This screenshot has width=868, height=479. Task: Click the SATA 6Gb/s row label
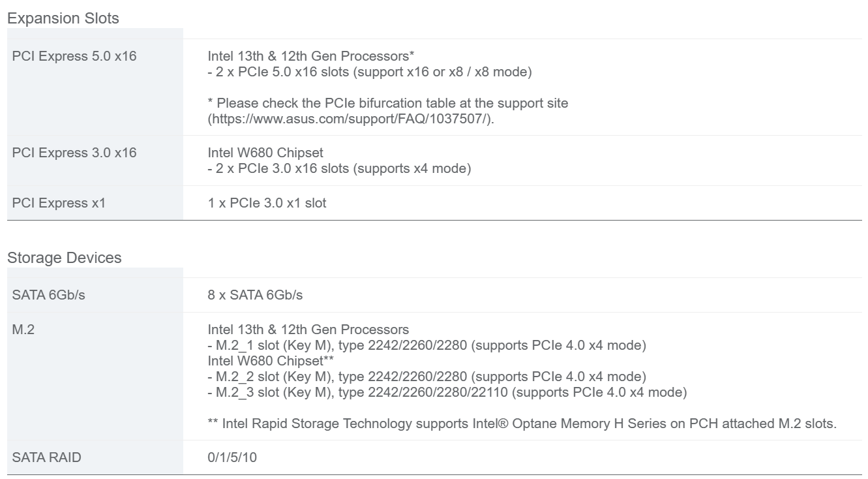[x=49, y=295]
